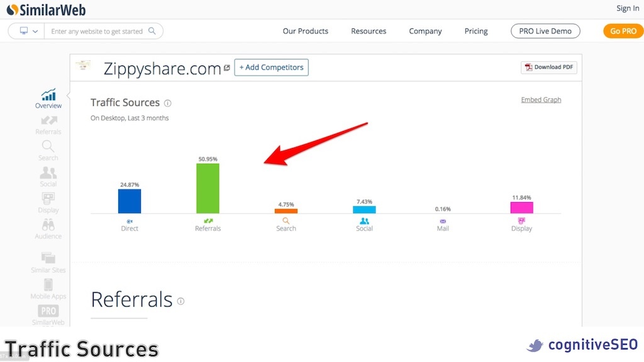The height and width of the screenshot is (362, 644).
Task: Click the green Referrals bar in chart
Action: point(208,188)
